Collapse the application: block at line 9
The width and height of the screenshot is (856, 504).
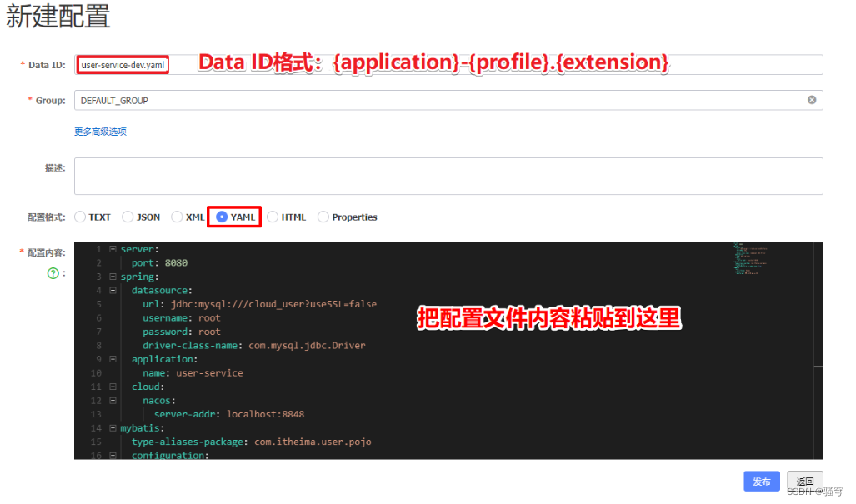[x=113, y=359]
